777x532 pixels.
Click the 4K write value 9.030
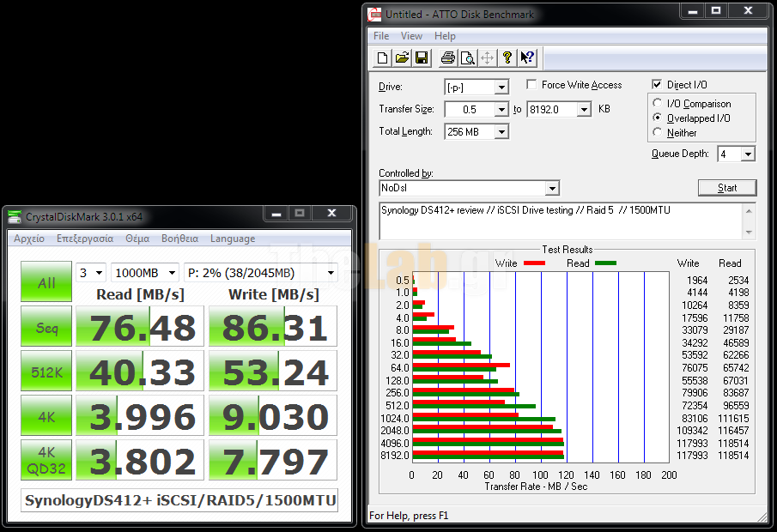point(273,415)
